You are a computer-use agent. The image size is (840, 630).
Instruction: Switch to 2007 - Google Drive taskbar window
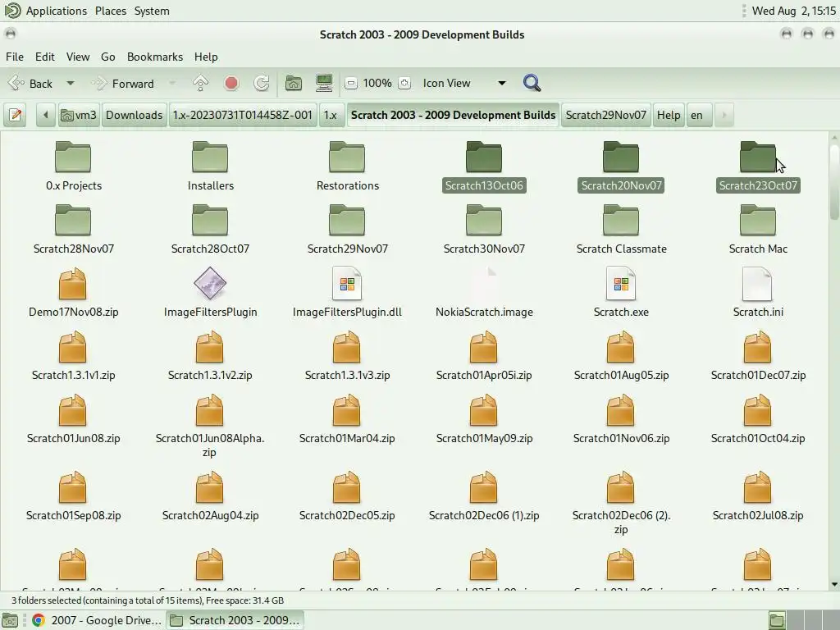click(x=97, y=620)
